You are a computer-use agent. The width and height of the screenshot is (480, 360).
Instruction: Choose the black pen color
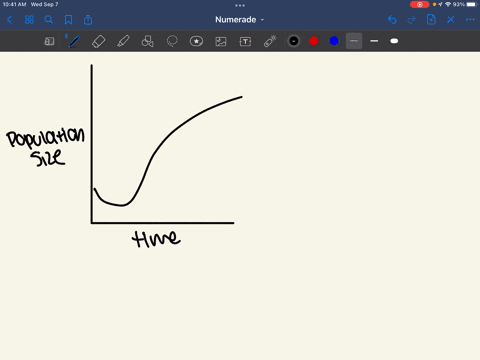coord(294,41)
